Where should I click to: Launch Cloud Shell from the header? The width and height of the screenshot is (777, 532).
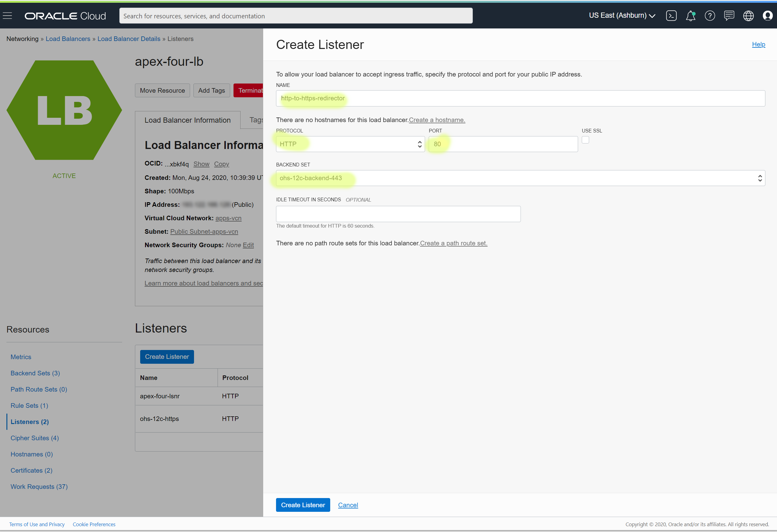tap(671, 16)
